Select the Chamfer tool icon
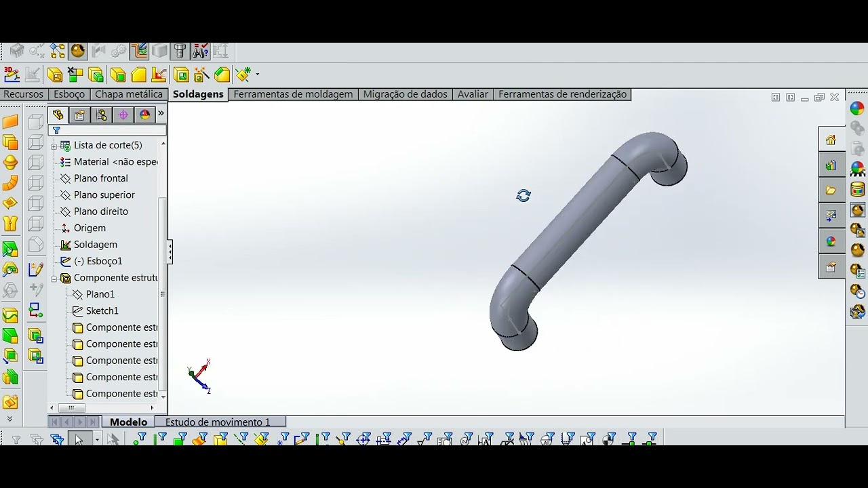 [222, 75]
